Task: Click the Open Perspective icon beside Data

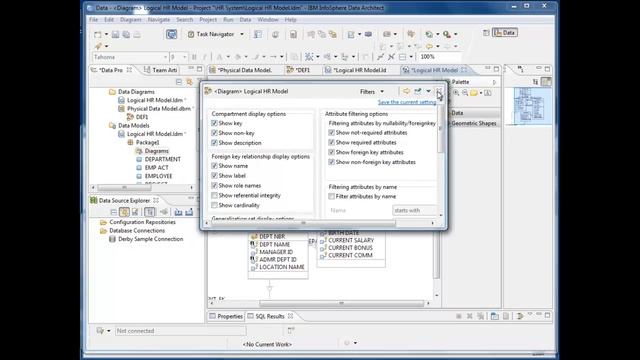Action: click(x=486, y=33)
